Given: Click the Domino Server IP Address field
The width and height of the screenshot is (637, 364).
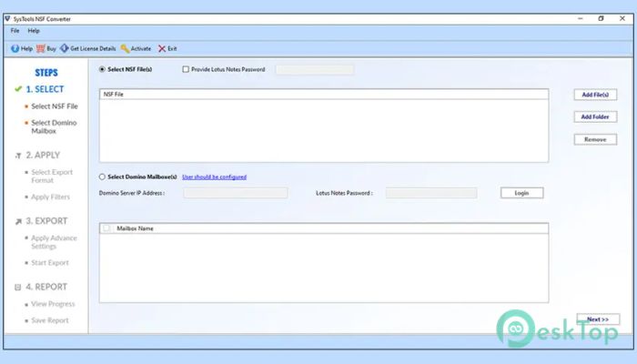Looking at the screenshot, I should (x=235, y=193).
